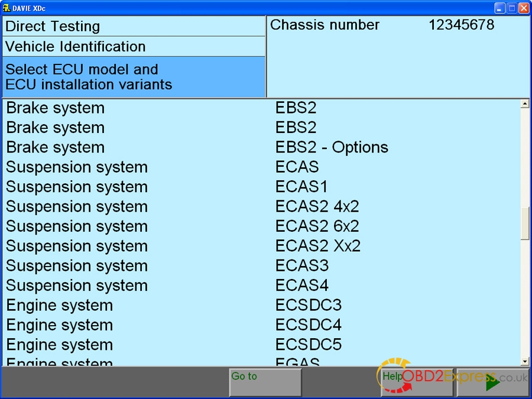This screenshot has width=532, height=399.
Task: Select the ECAS3 row
Action: click(x=261, y=265)
